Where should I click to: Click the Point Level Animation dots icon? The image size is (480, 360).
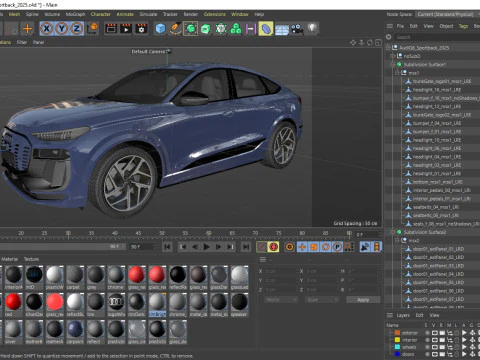349,247
